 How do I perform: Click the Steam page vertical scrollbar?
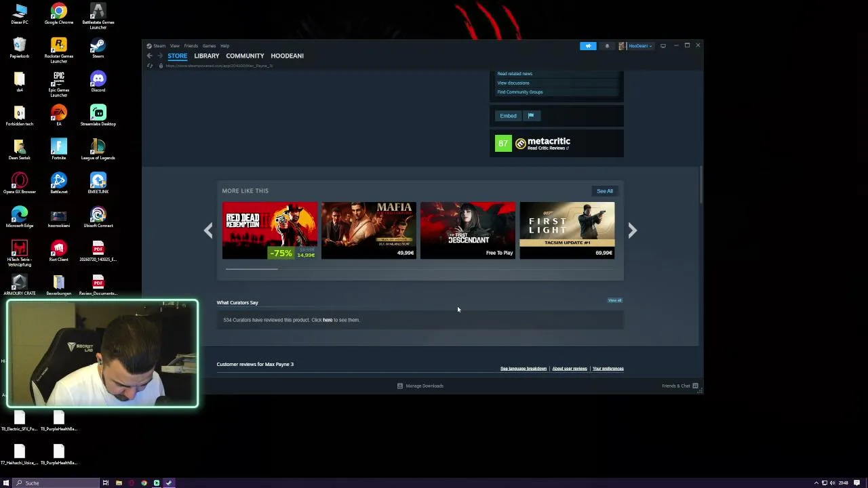[701, 184]
